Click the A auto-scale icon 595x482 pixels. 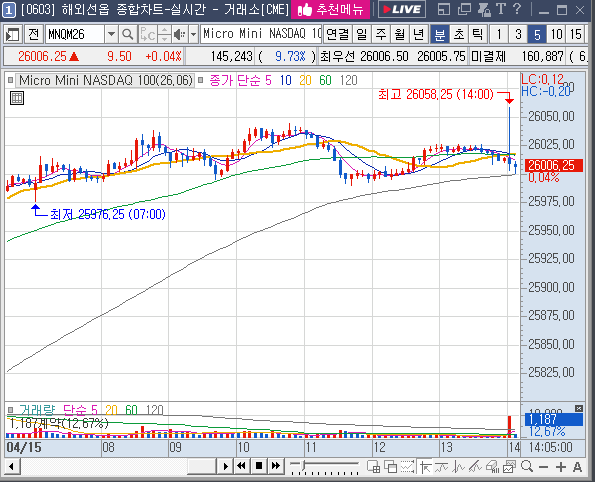pyautogui.click(x=578, y=467)
